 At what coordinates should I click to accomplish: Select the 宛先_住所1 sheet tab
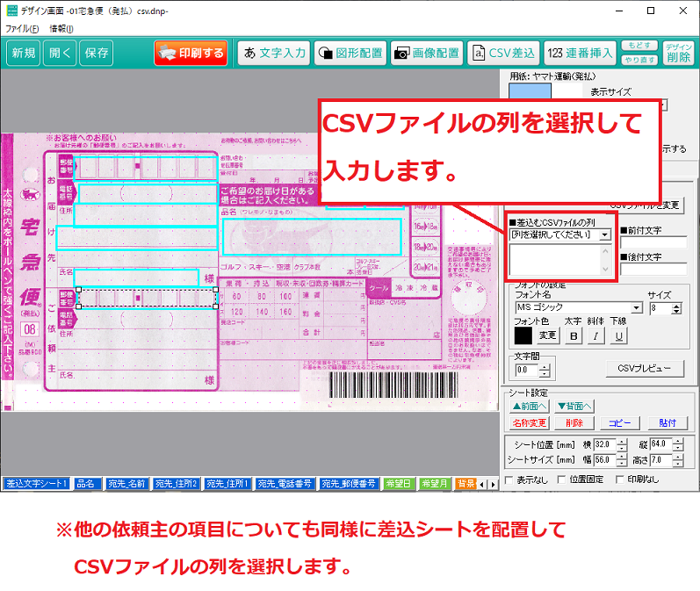click(x=227, y=484)
